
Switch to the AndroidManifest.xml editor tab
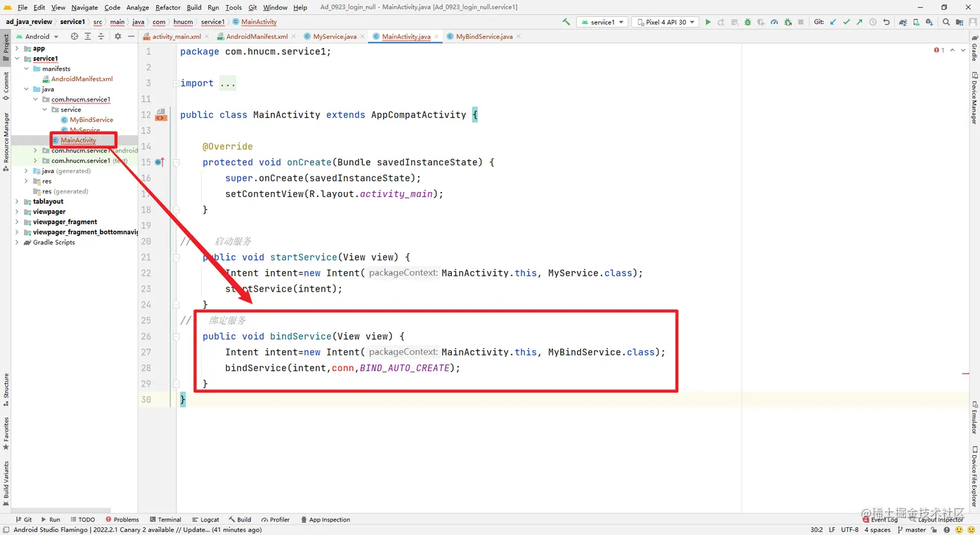click(x=257, y=36)
